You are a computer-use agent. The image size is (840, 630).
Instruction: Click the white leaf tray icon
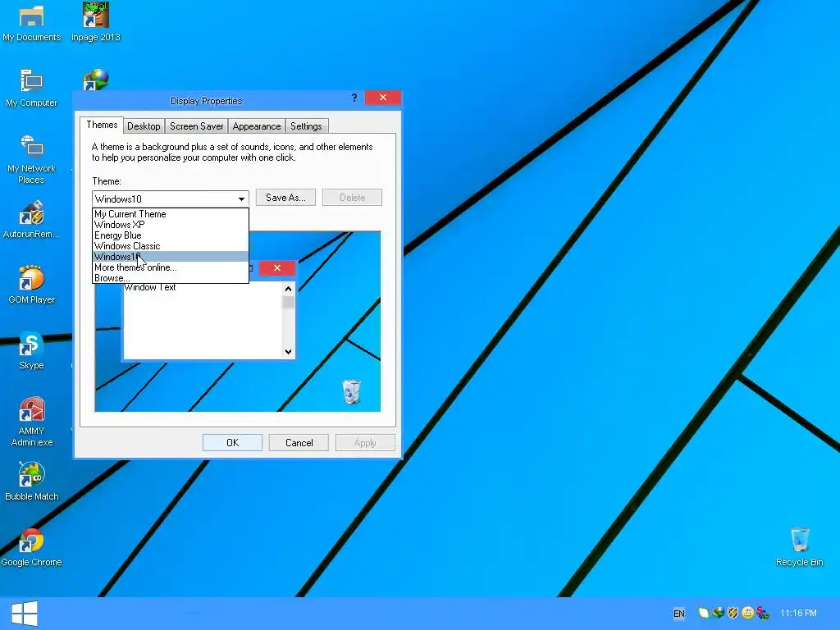[x=703, y=613]
